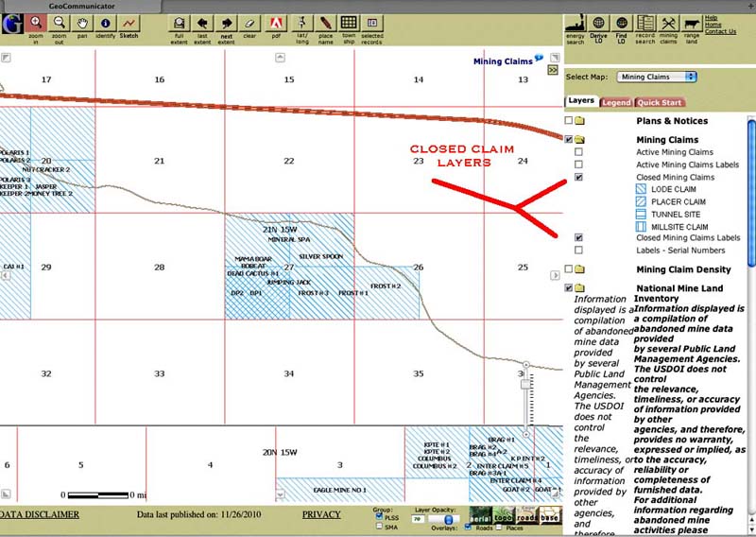Open the Help link
The height and width of the screenshot is (537, 756).
[711, 18]
